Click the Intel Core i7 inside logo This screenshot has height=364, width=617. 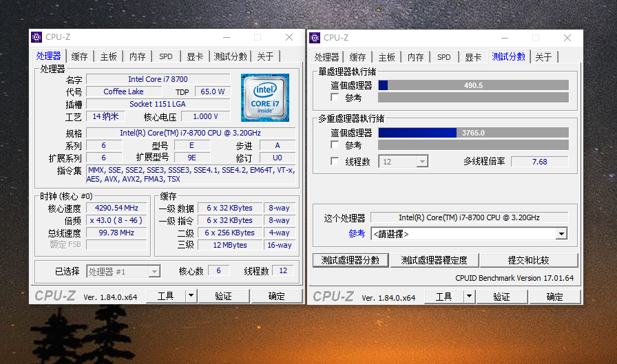coord(265,98)
